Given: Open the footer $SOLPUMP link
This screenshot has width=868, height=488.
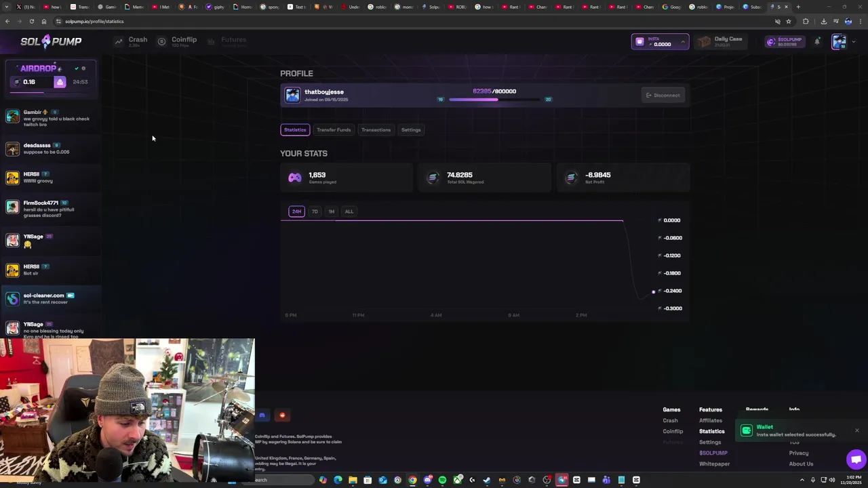Looking at the screenshot, I should click(713, 453).
